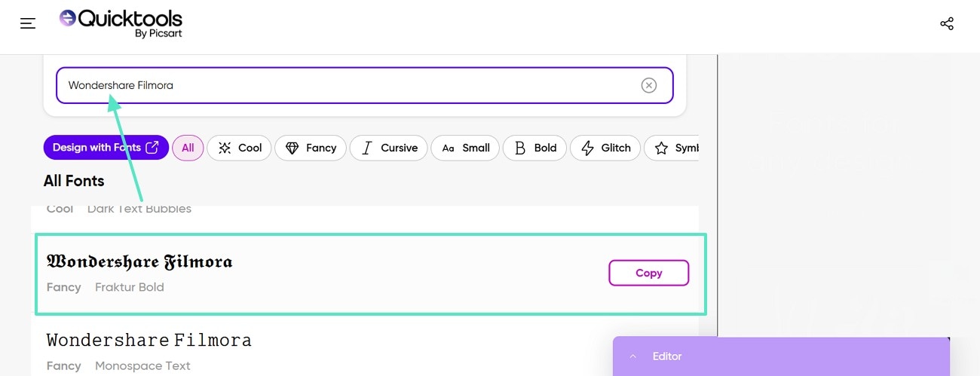The width and height of the screenshot is (980, 376).
Task: Click the Editor panel label
Action: (x=667, y=356)
